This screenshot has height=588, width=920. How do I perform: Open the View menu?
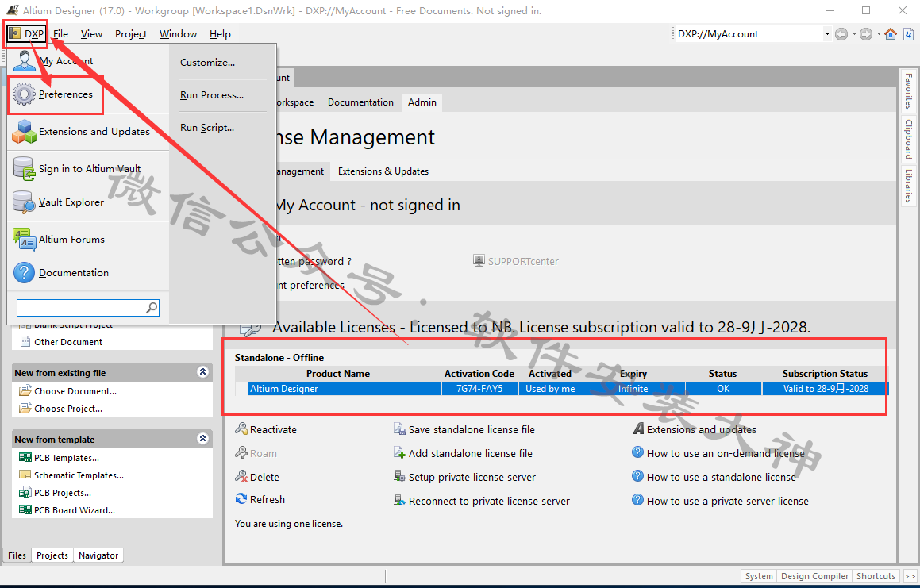(x=91, y=34)
